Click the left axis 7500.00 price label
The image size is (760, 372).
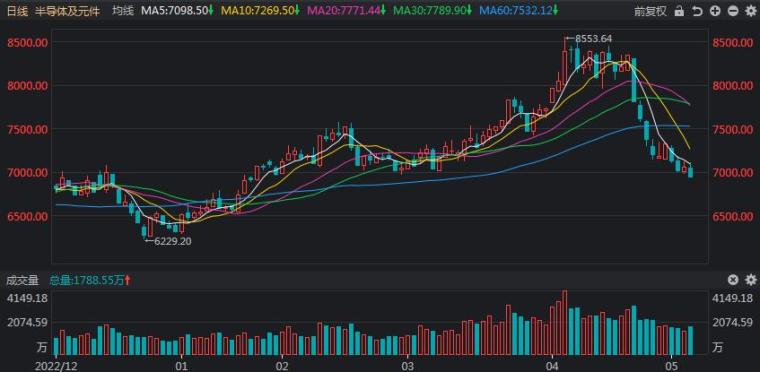point(27,129)
